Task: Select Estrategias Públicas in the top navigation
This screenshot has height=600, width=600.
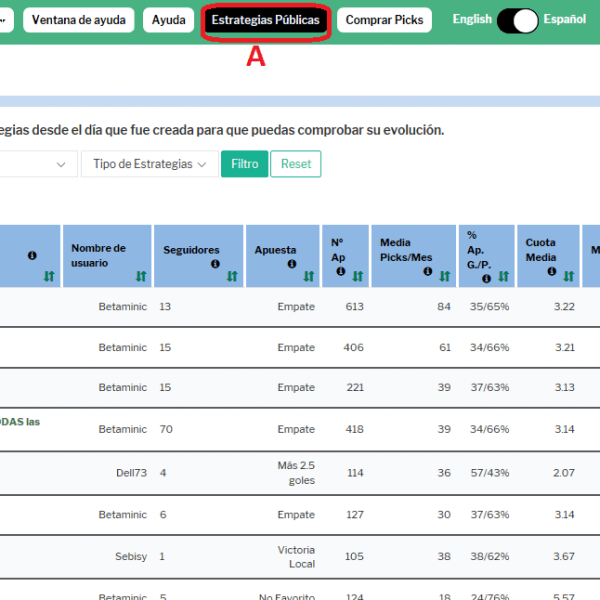Action: pos(266,20)
